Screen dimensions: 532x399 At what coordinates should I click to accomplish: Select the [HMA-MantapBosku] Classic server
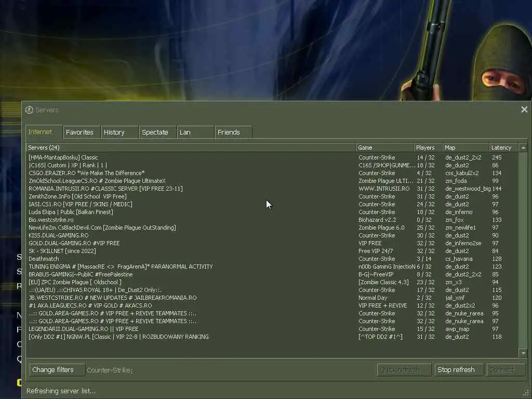pos(272,157)
